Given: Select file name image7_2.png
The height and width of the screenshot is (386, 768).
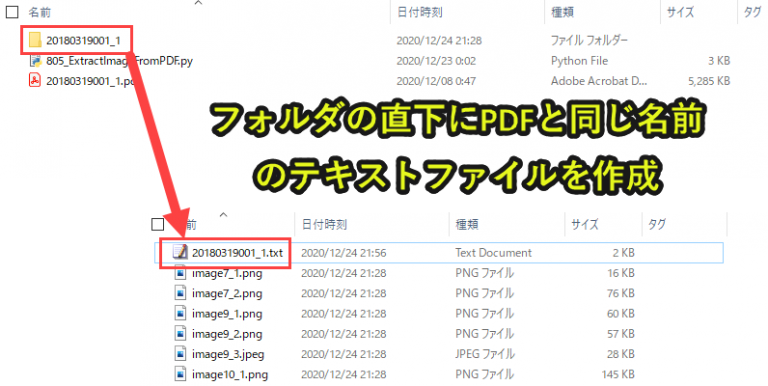Looking at the screenshot, I should (x=227, y=293).
